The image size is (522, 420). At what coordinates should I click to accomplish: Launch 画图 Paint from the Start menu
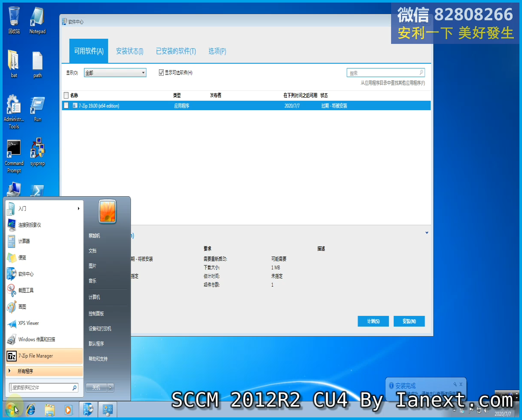point(44,306)
